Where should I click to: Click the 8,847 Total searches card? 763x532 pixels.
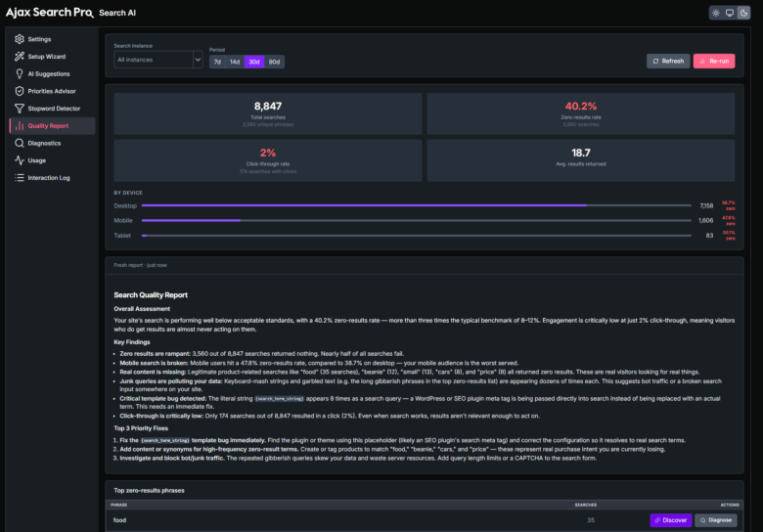click(268, 113)
